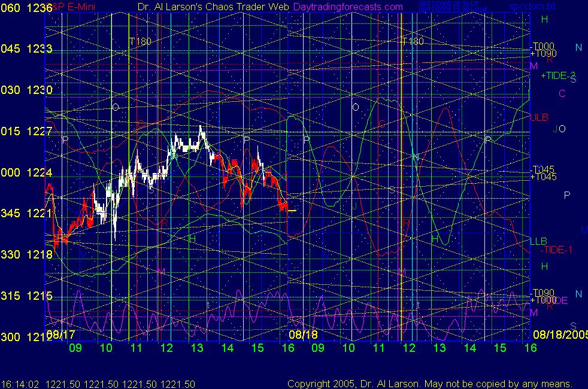This screenshot has height=389, width=588.
Task: Click the "-T000" line label
Action: pyautogui.click(x=542, y=47)
